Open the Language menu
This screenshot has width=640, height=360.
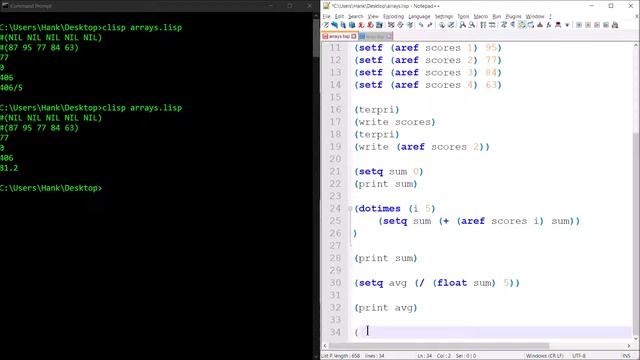(419, 16)
